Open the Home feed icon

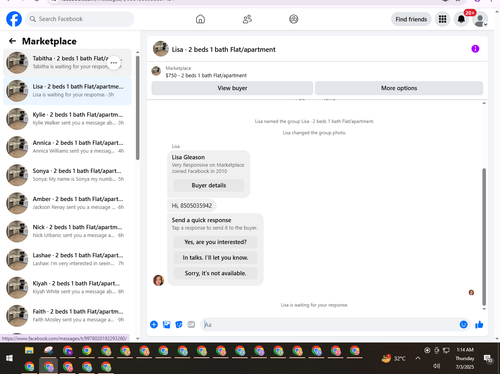click(x=200, y=19)
